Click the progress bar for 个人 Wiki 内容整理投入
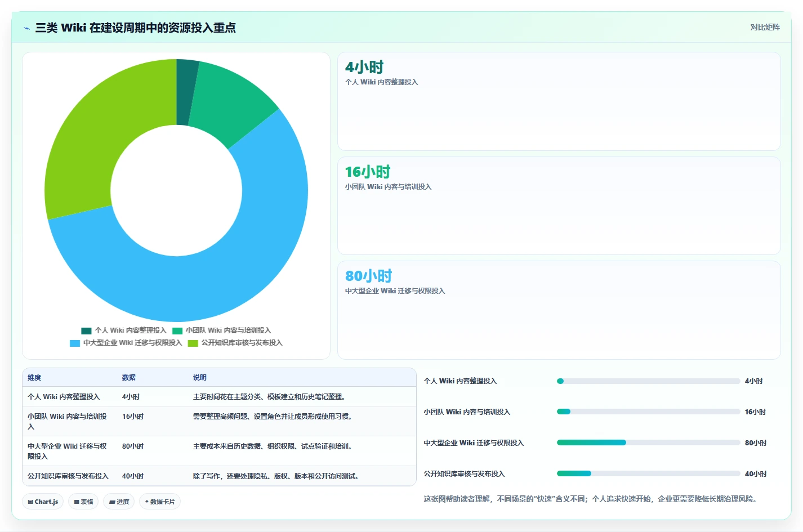 (648, 381)
